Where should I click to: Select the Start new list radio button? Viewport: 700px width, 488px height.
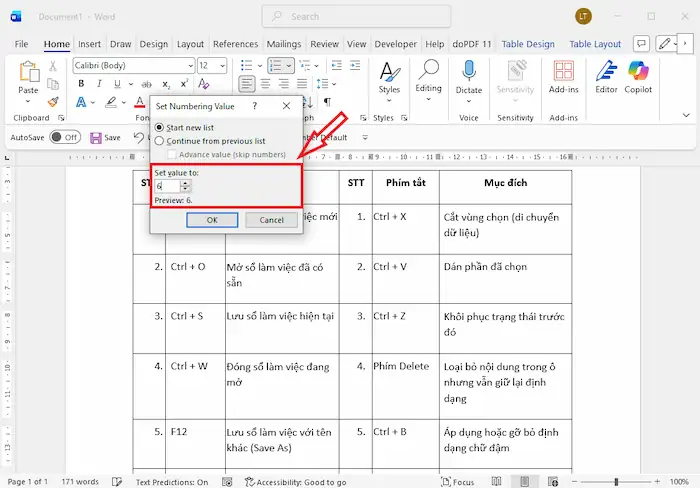[160, 127]
